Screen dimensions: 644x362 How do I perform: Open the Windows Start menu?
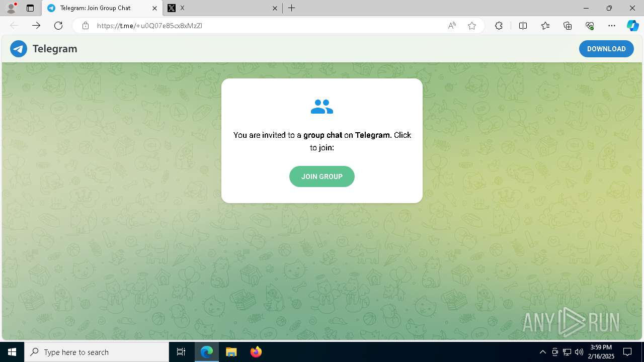click(x=12, y=352)
